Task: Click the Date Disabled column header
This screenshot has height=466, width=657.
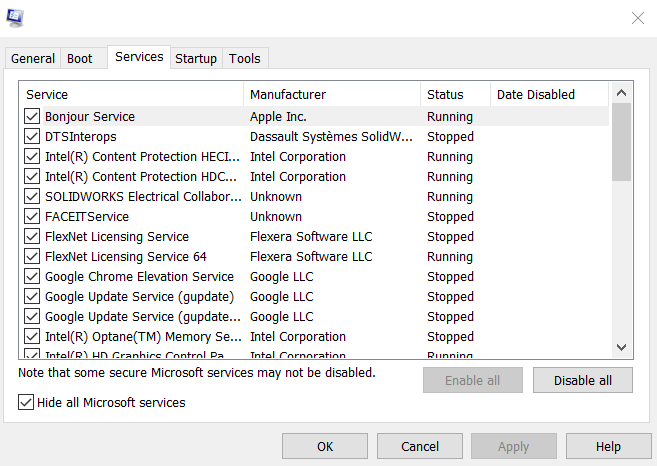Action: pyautogui.click(x=549, y=94)
